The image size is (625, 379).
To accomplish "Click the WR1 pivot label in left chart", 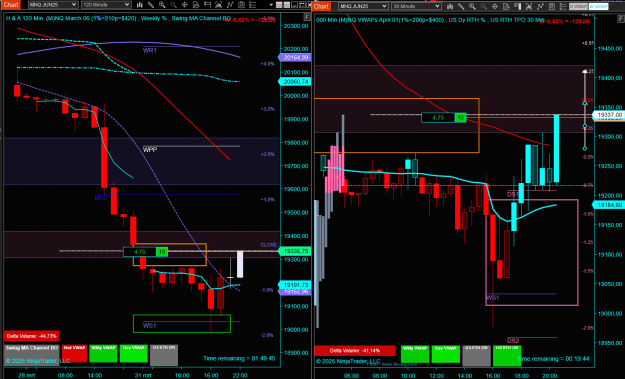I will pyautogui.click(x=150, y=51).
